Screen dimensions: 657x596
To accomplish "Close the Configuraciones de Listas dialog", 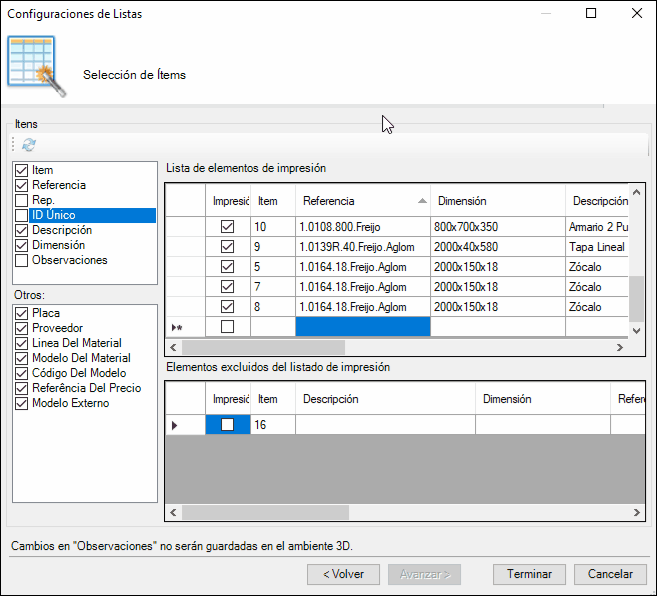I will [x=637, y=13].
